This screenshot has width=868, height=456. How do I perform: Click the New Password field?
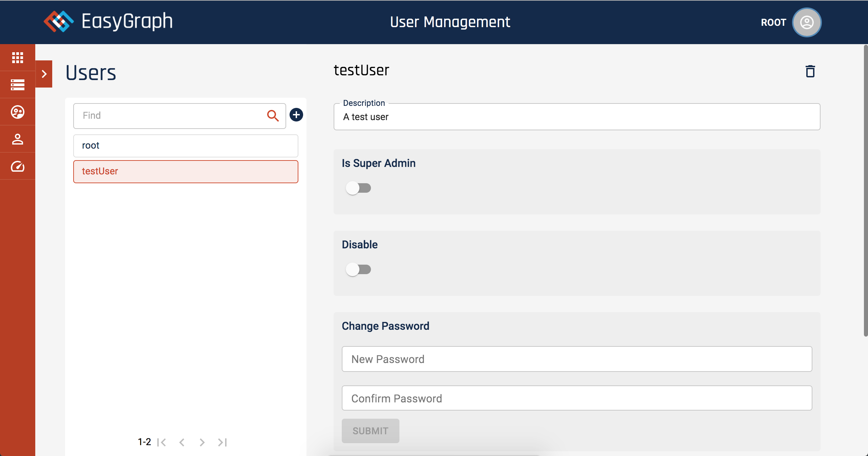[x=577, y=359]
